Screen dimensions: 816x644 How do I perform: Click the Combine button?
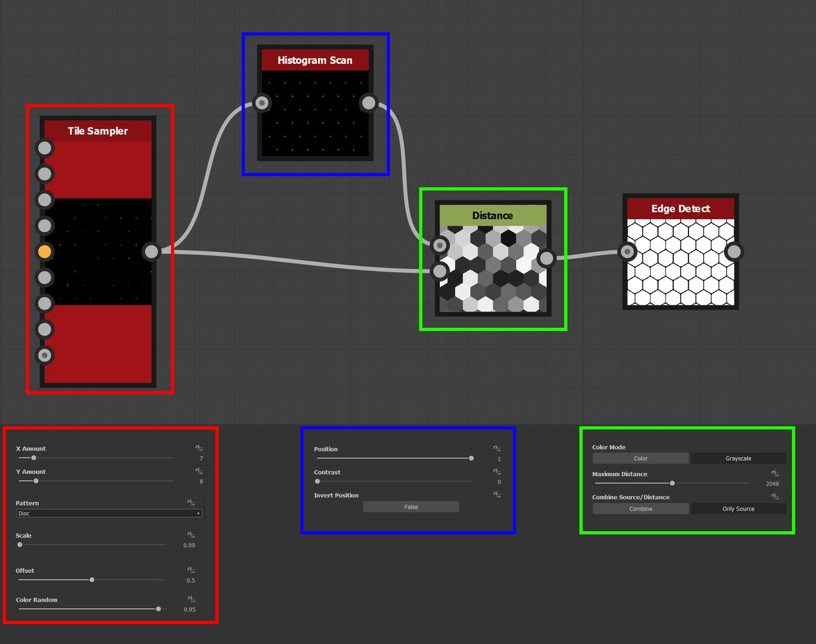(640, 508)
